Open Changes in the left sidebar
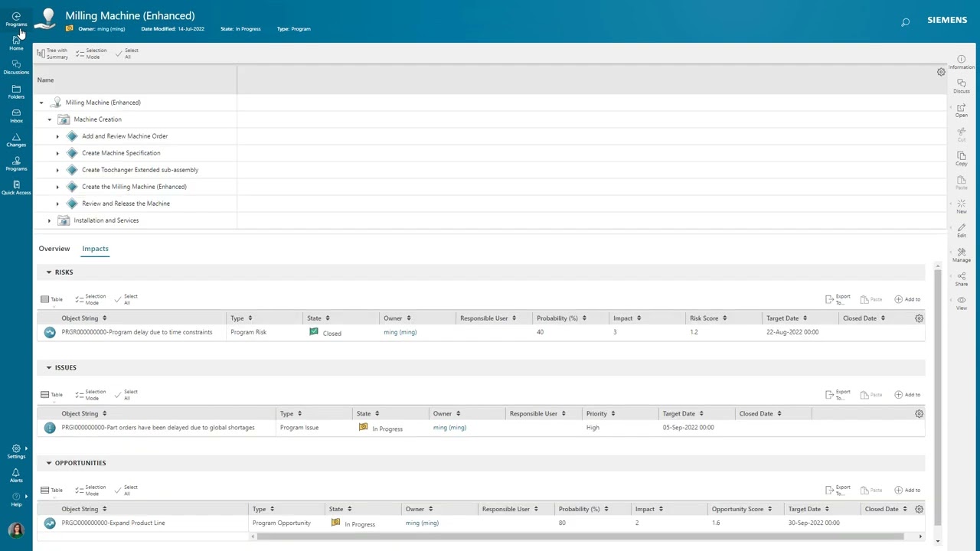The height and width of the screenshot is (551, 980). point(16,140)
